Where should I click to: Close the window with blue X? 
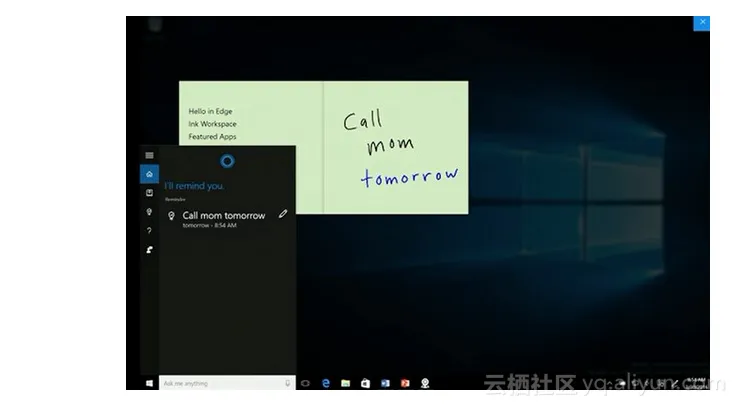pos(702,22)
